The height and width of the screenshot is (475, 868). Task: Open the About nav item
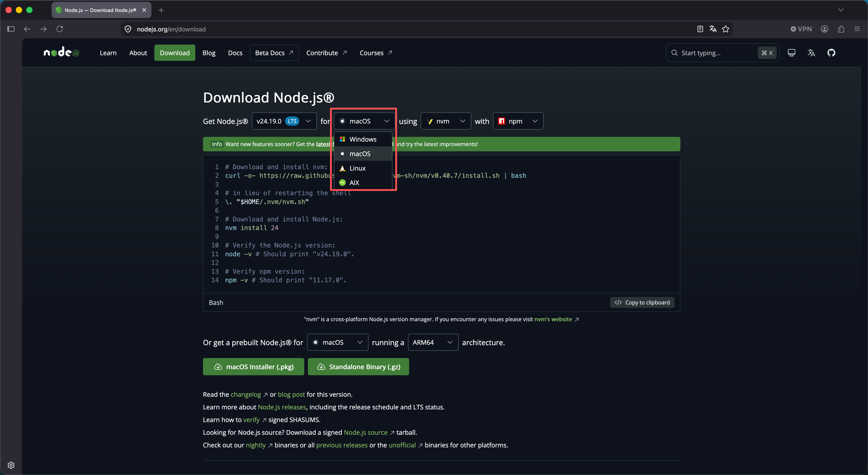[138, 53]
